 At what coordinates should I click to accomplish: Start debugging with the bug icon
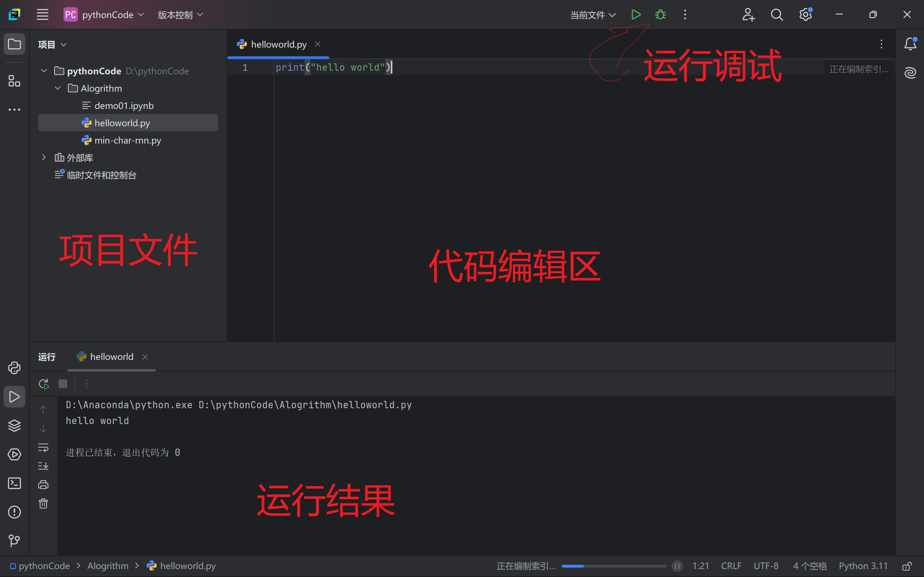[x=660, y=15]
